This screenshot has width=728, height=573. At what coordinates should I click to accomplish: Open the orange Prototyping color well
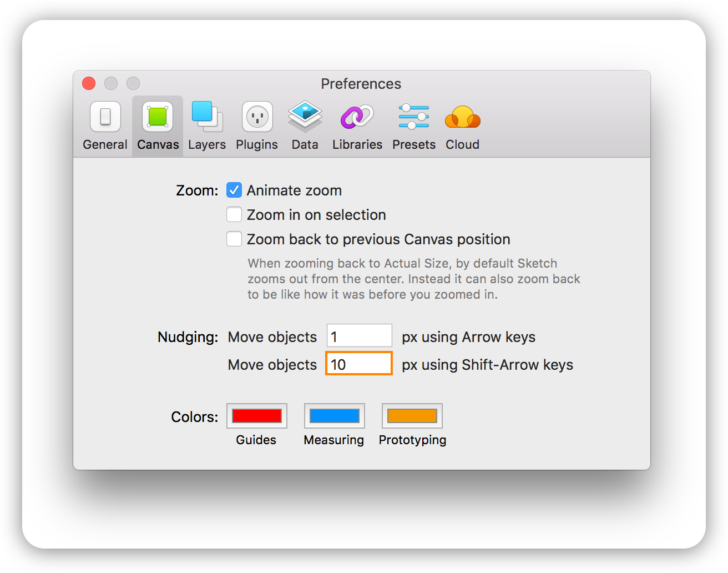[412, 416]
